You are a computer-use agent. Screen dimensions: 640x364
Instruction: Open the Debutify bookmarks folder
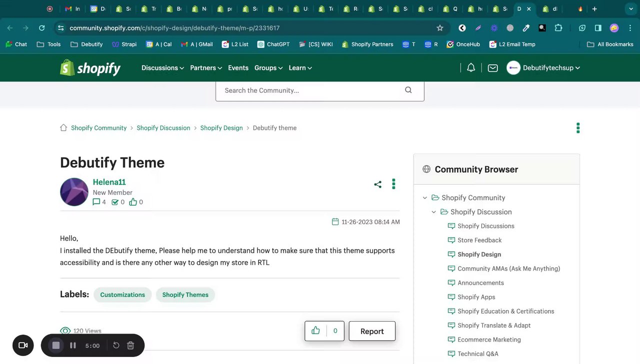(x=87, y=44)
